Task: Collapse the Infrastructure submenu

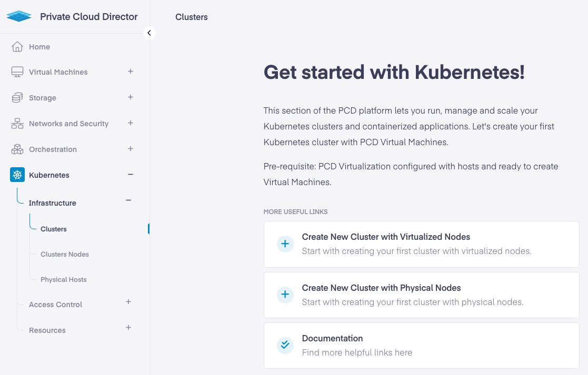Action: 128,200
